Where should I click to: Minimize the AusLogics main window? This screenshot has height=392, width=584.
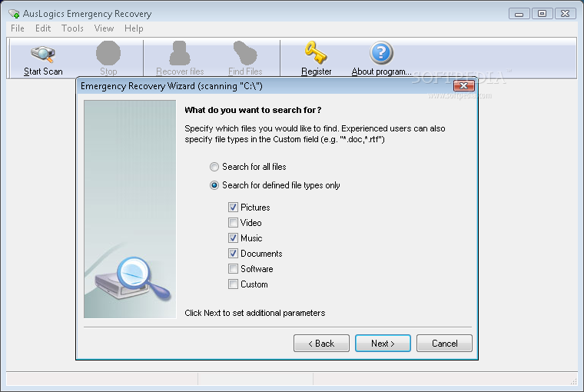click(x=519, y=14)
